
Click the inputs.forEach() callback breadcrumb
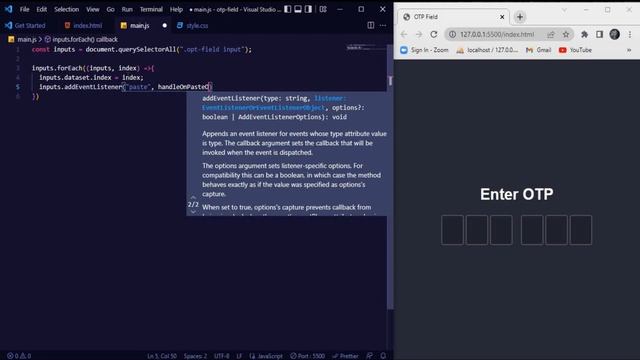point(81,39)
